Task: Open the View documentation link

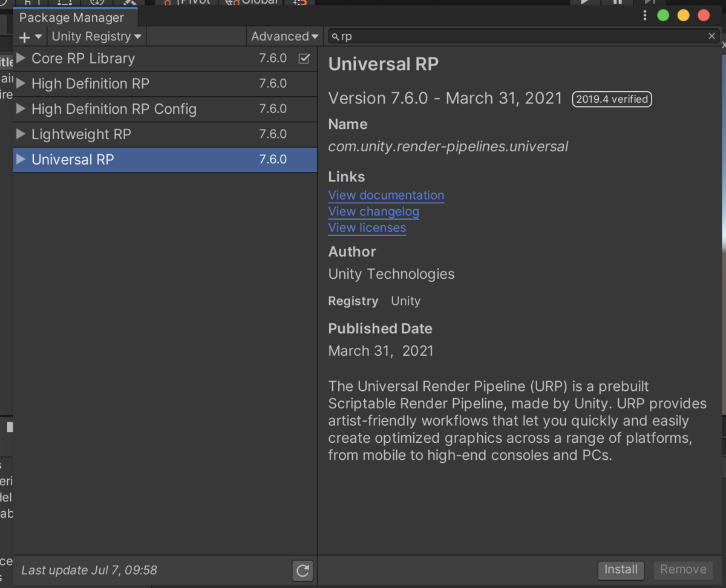Action: click(x=385, y=195)
